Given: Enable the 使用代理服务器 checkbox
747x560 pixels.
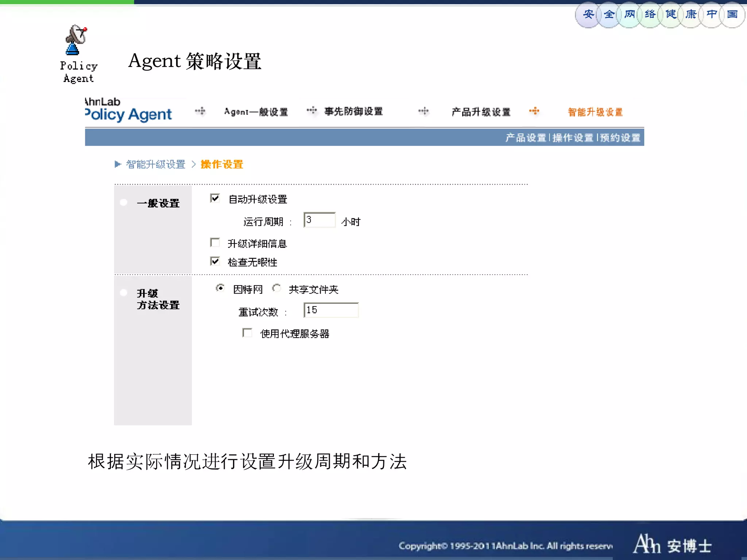Looking at the screenshot, I should point(247,333).
